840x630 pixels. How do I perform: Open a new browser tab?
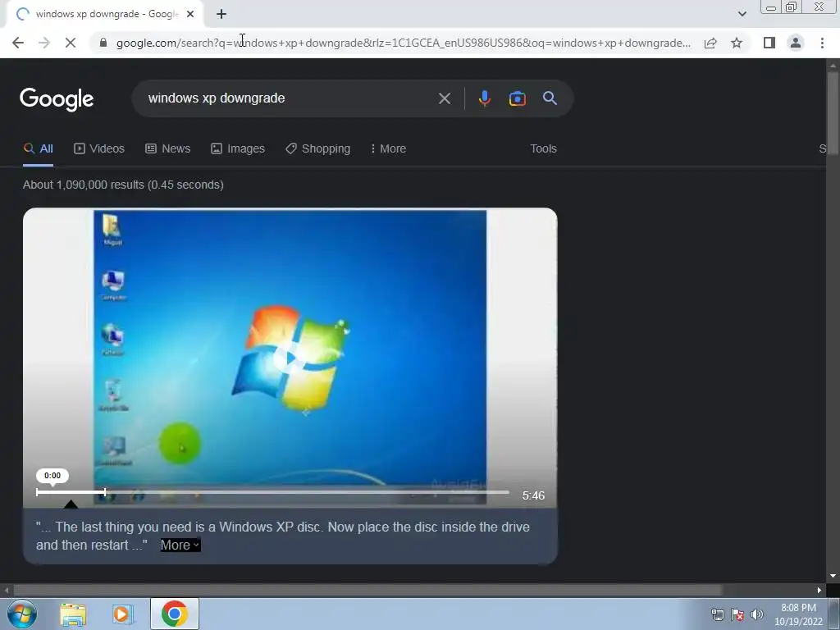(221, 14)
